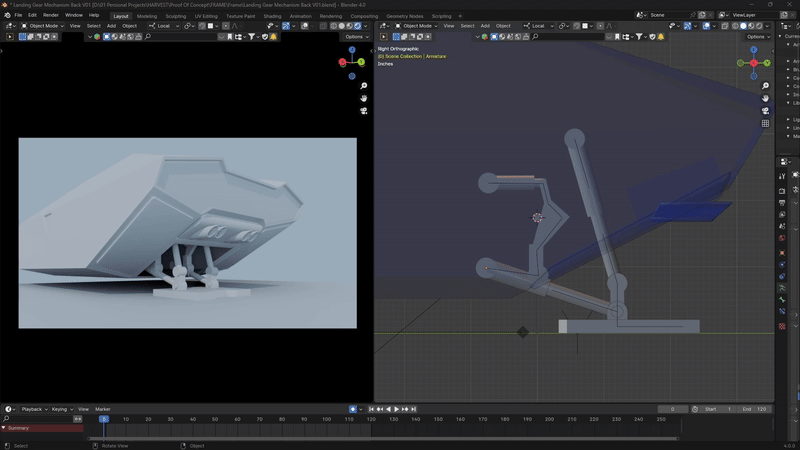Click bookmark icon in right viewport header
800x450 pixels.
tap(617, 37)
